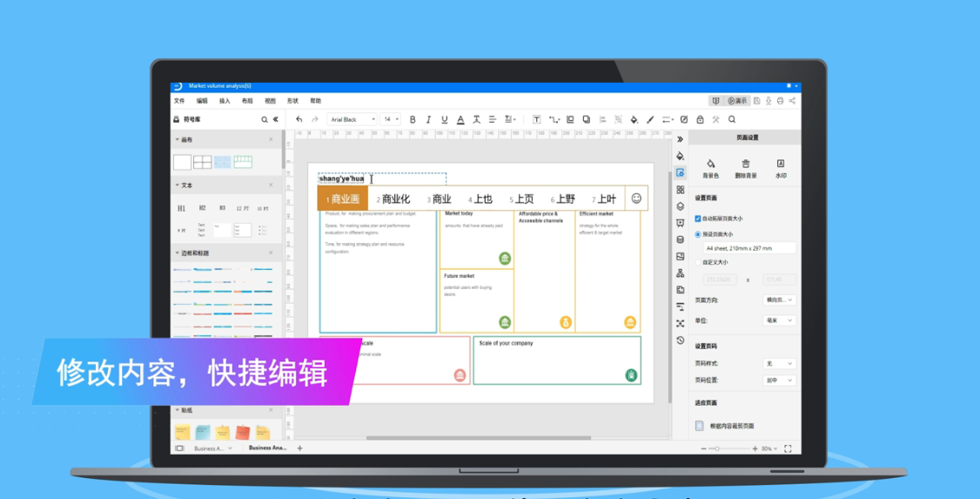980x499 pixels.
Task: Click the fullscreen icon in status bar
Action: point(788,448)
